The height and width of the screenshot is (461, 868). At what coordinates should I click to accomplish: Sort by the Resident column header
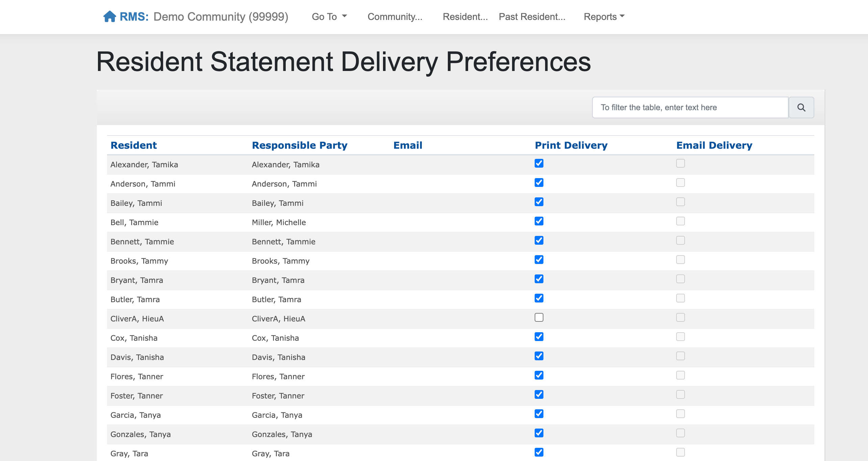(x=133, y=145)
